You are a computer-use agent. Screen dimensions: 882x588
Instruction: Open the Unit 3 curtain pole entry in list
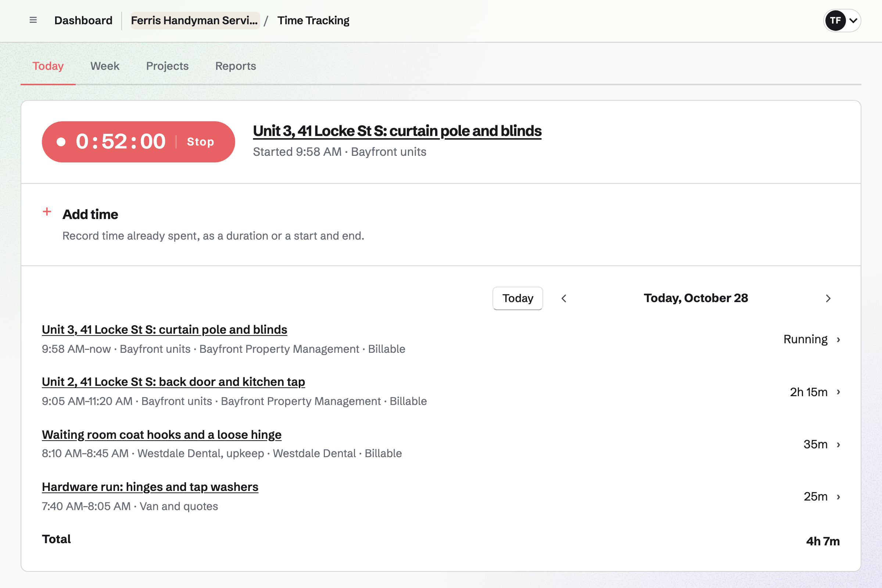[164, 330]
